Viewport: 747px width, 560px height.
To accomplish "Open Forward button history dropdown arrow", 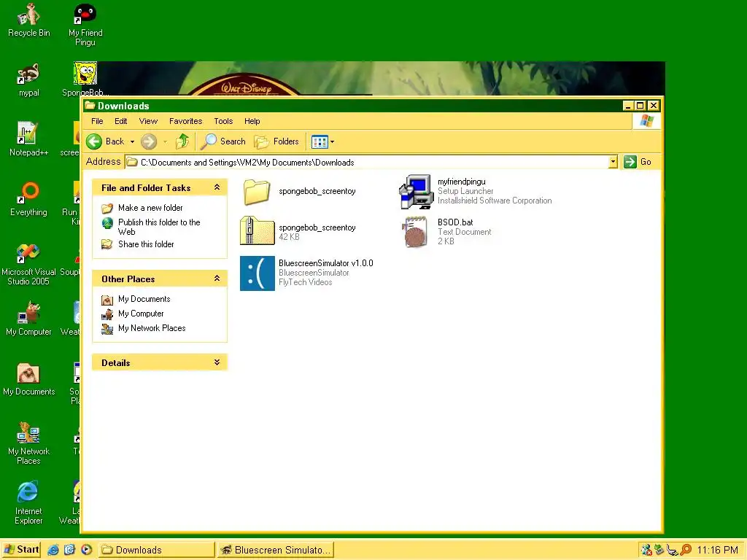I will coord(165,142).
